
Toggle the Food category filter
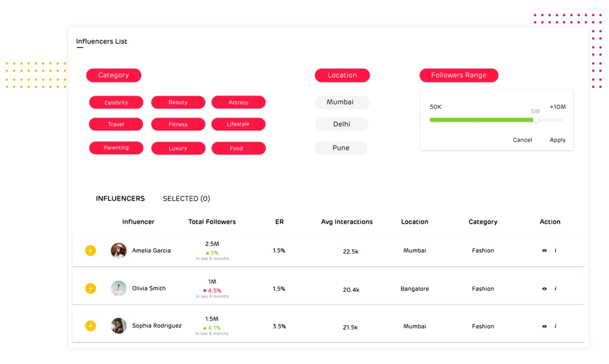[x=238, y=148]
